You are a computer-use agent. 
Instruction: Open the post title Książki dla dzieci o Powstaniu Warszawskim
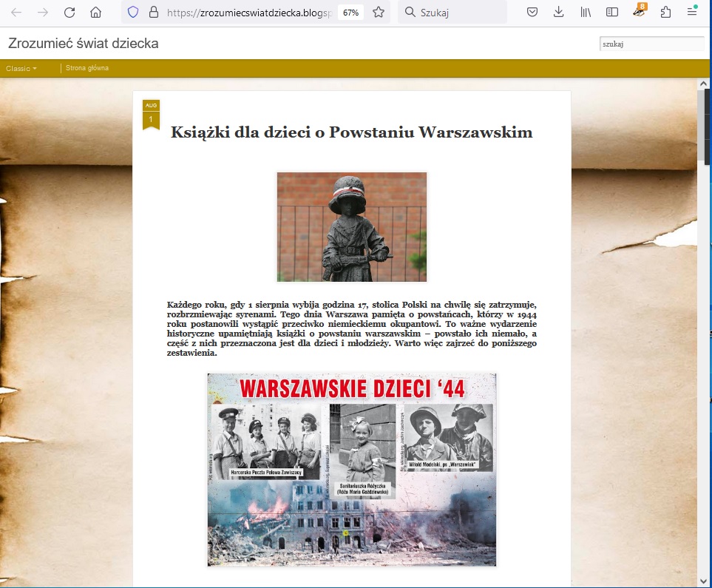tap(351, 132)
